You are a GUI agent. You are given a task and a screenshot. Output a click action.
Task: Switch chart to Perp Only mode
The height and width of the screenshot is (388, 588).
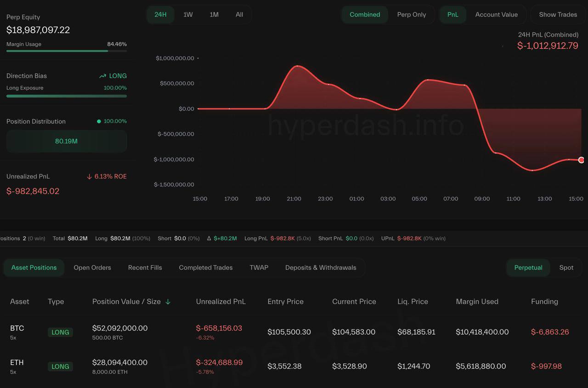tap(411, 15)
